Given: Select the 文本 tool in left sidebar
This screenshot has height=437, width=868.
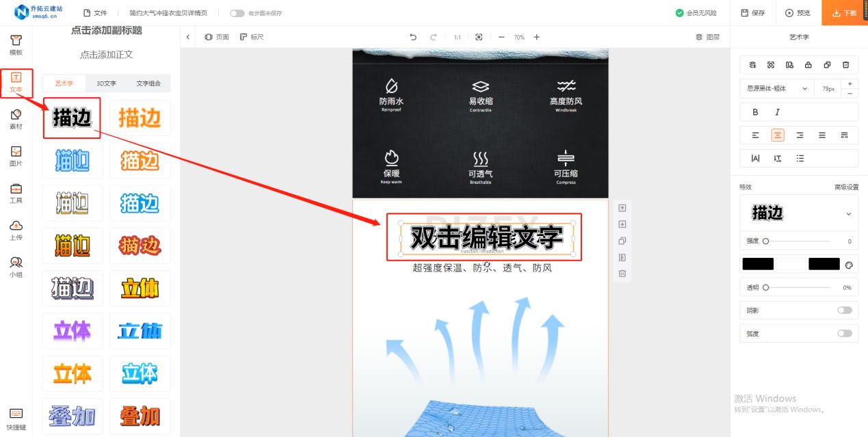Looking at the screenshot, I should pyautogui.click(x=16, y=82).
